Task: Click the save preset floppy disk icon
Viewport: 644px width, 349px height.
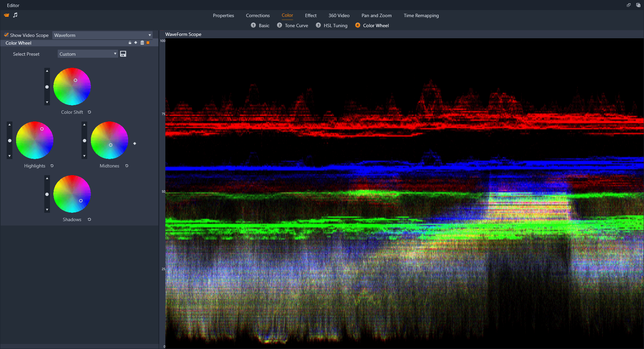Action: coord(123,54)
